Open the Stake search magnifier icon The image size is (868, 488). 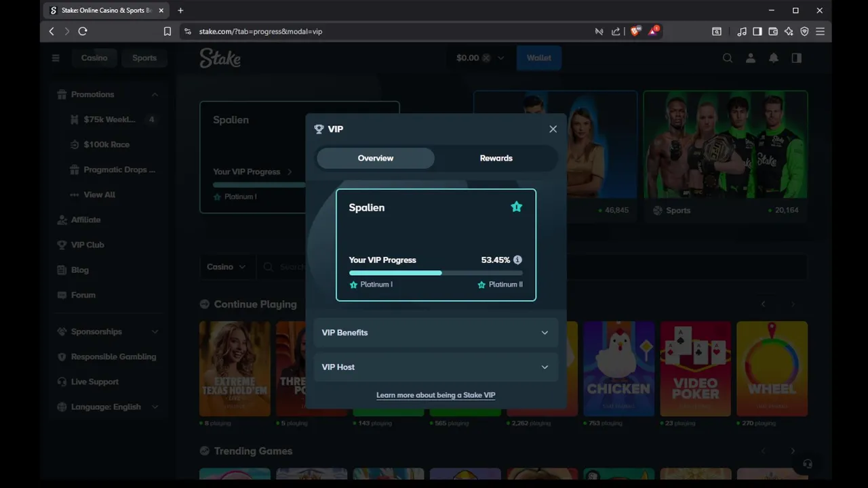tap(728, 58)
